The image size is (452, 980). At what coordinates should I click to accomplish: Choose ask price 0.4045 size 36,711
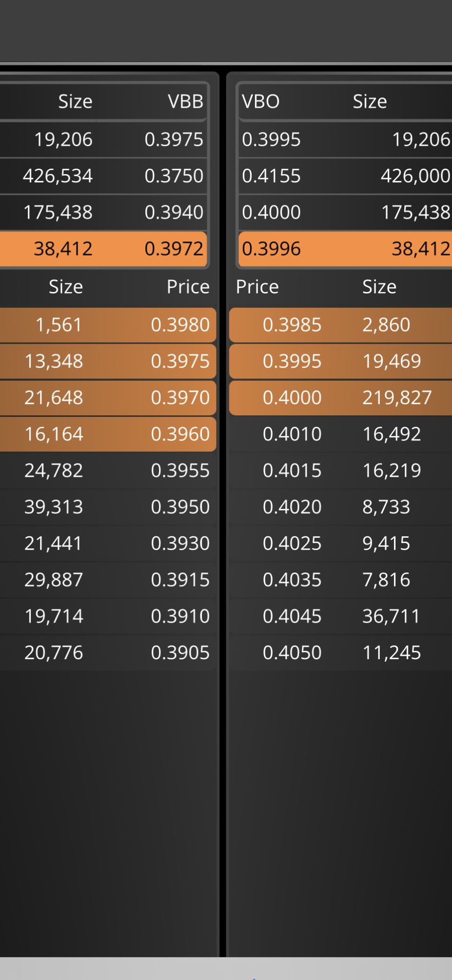[x=340, y=616]
